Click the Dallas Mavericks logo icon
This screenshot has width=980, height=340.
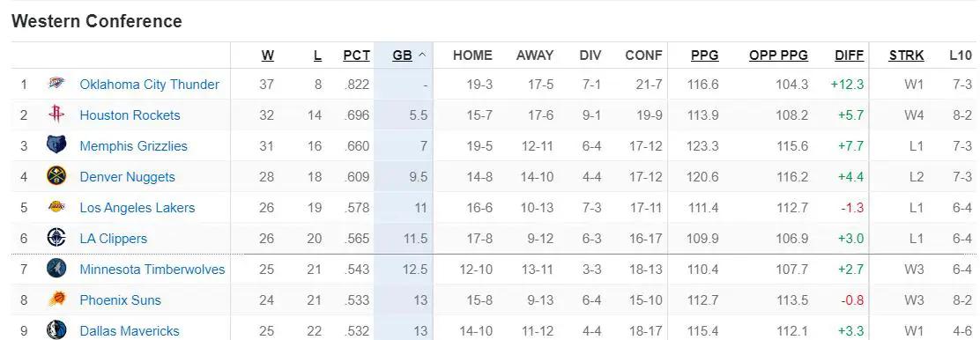(x=56, y=330)
